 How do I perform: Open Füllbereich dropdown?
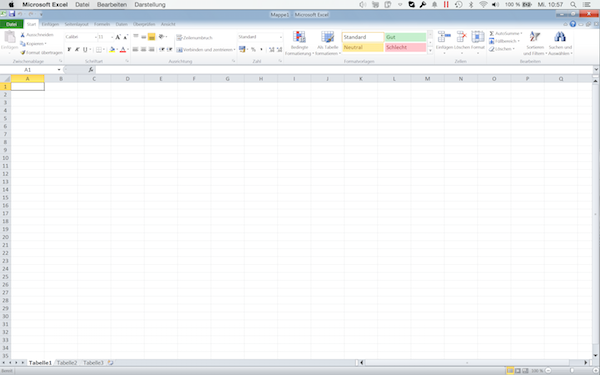pos(504,41)
